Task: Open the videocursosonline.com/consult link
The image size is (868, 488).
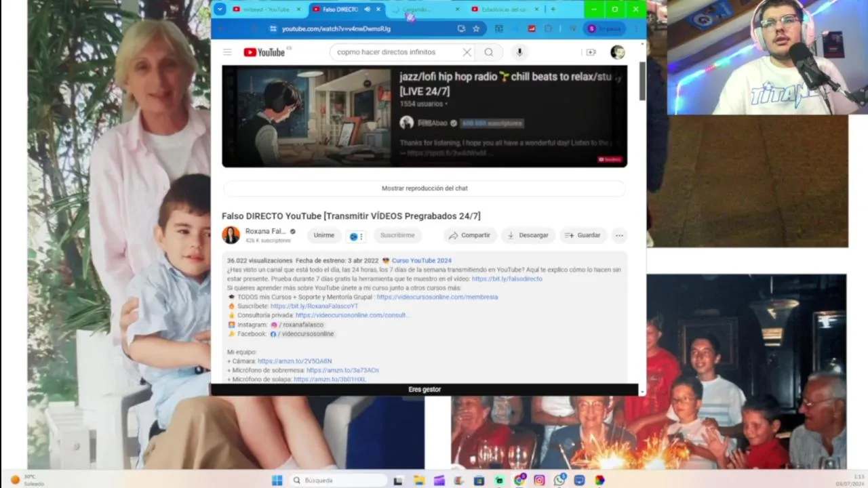Action: tap(352, 315)
